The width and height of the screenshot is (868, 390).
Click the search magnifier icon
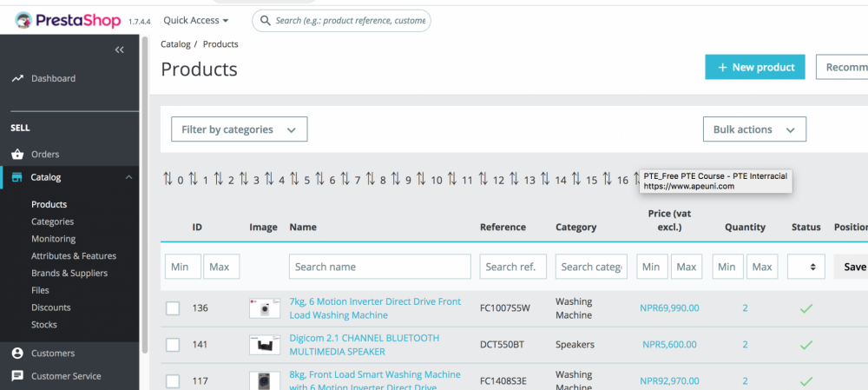[264, 20]
